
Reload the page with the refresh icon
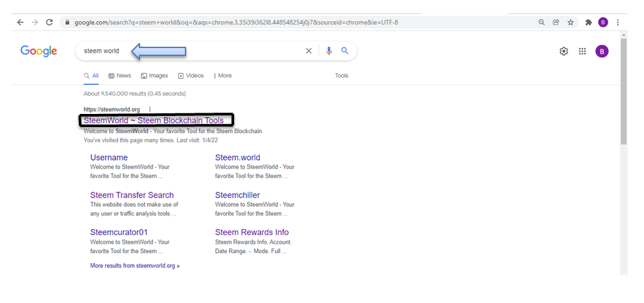(x=49, y=22)
